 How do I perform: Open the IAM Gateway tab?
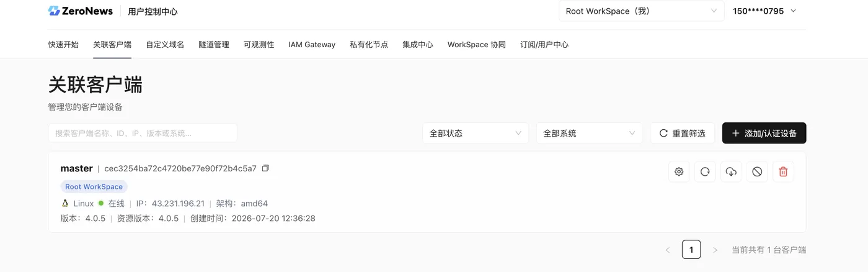[x=312, y=45]
